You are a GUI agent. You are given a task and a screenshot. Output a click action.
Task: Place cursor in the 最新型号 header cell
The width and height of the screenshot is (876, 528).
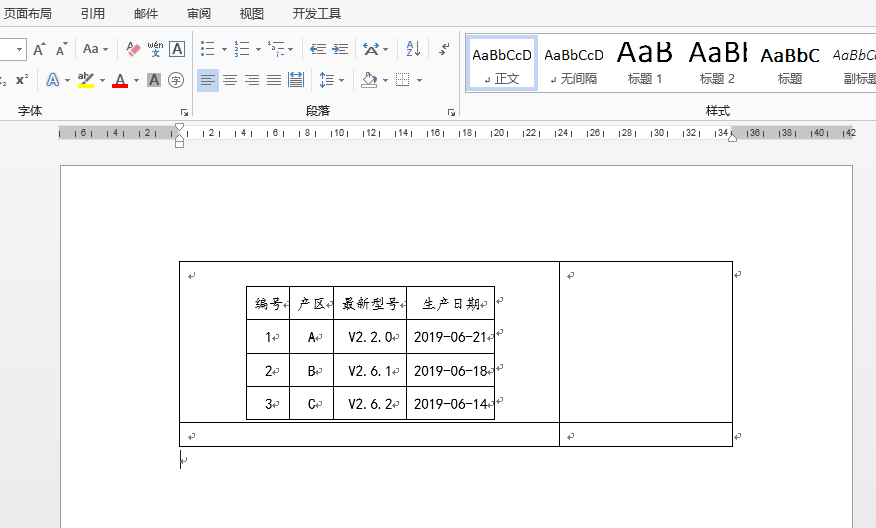click(x=370, y=303)
